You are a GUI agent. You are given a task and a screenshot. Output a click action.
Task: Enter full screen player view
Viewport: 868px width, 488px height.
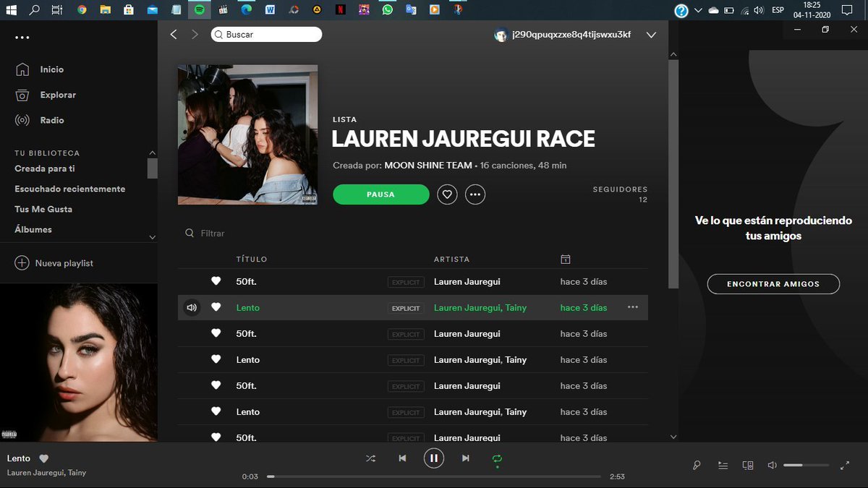point(845,466)
